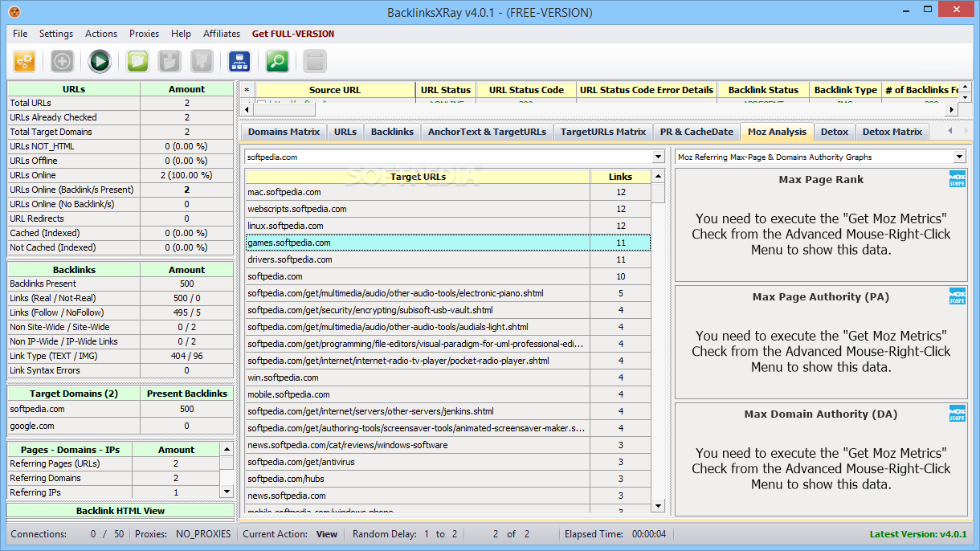Click the grayed add plus toolbar icon

click(x=63, y=61)
